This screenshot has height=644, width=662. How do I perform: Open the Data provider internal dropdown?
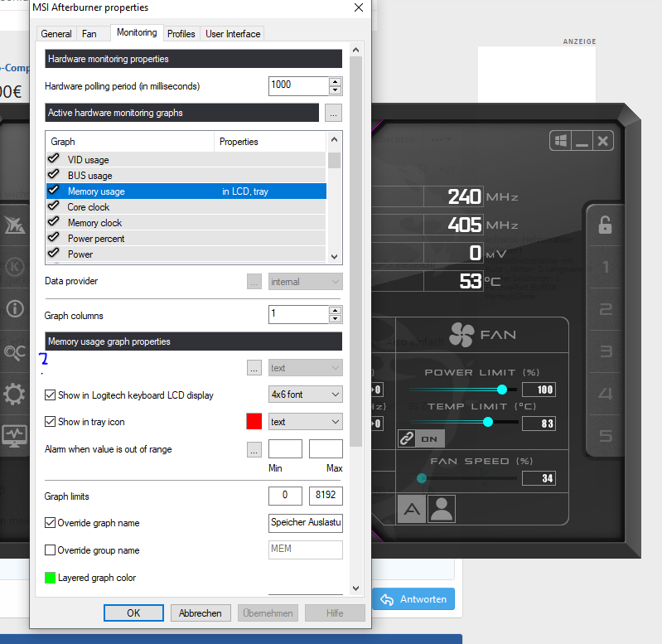click(x=305, y=282)
